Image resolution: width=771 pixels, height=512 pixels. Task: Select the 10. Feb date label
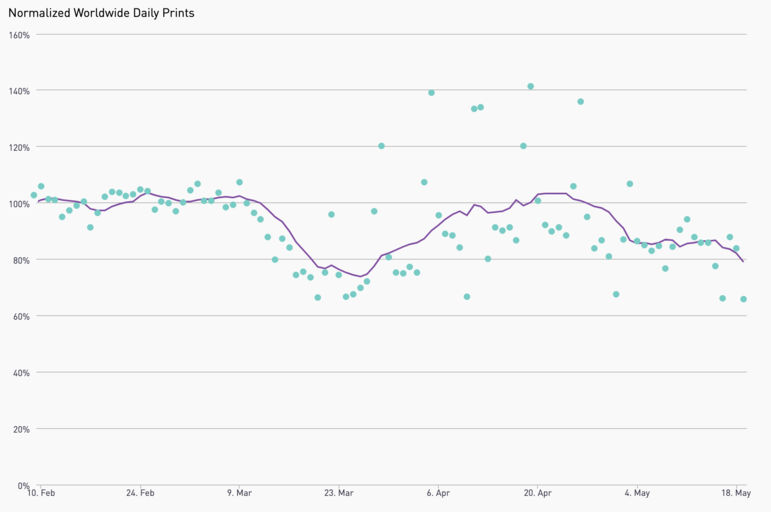(x=41, y=493)
